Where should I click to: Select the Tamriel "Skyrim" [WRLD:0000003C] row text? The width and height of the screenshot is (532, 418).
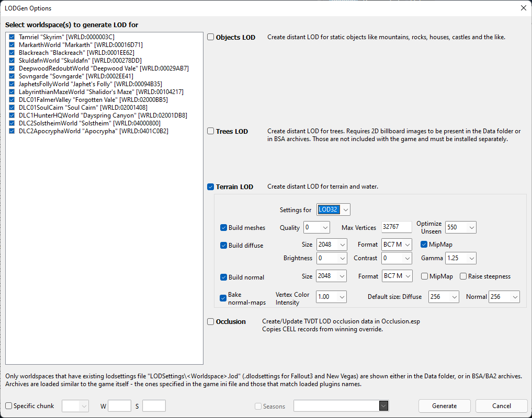[66, 37]
